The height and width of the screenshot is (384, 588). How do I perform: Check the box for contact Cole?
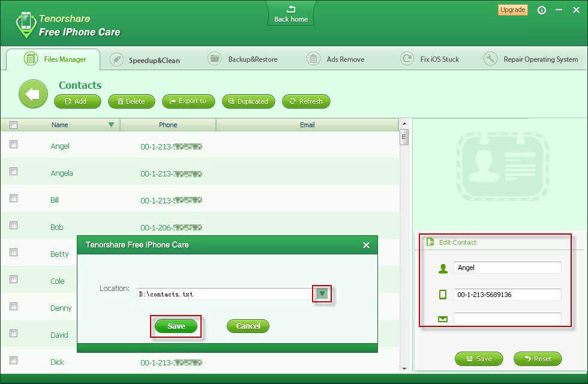(x=13, y=280)
